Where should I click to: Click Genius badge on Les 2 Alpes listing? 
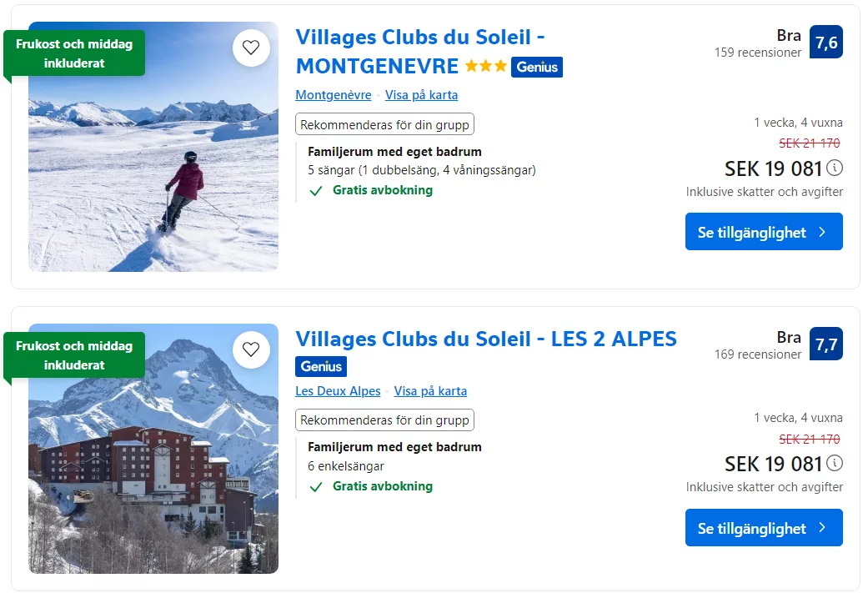321,366
